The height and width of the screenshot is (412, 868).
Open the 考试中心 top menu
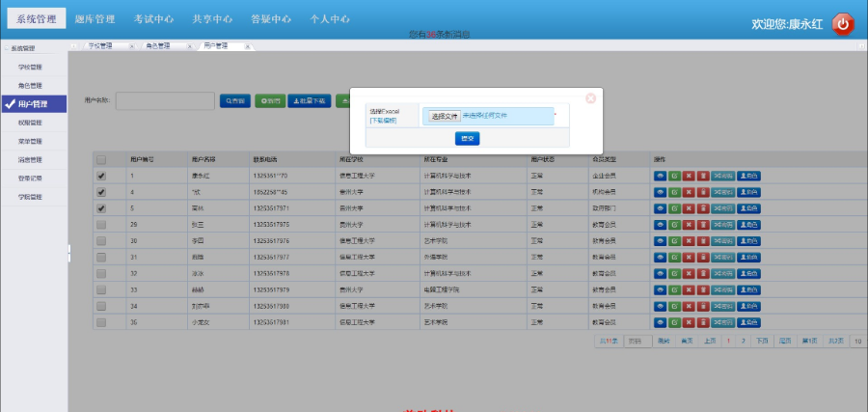coord(153,19)
